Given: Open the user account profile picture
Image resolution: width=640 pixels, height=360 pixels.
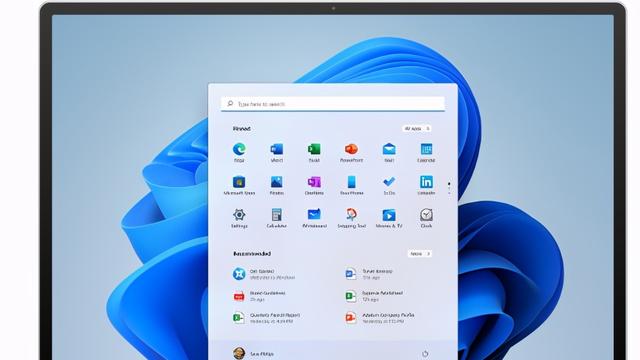Looking at the screenshot, I should (x=239, y=353).
